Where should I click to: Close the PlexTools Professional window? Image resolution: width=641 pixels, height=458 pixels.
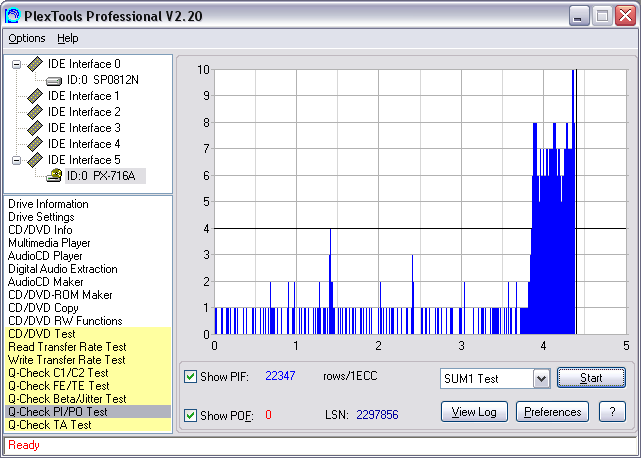pyautogui.click(x=625, y=16)
